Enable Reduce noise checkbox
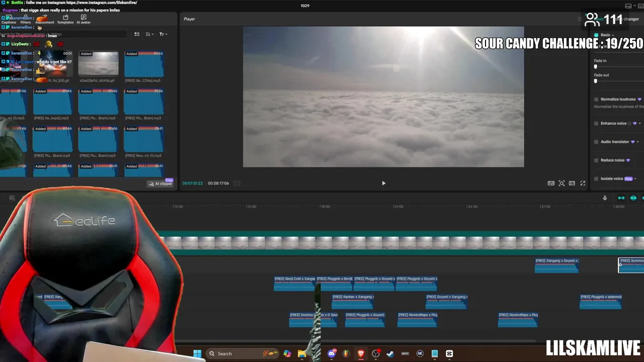Viewport: 644px width, 362px height. [x=596, y=160]
